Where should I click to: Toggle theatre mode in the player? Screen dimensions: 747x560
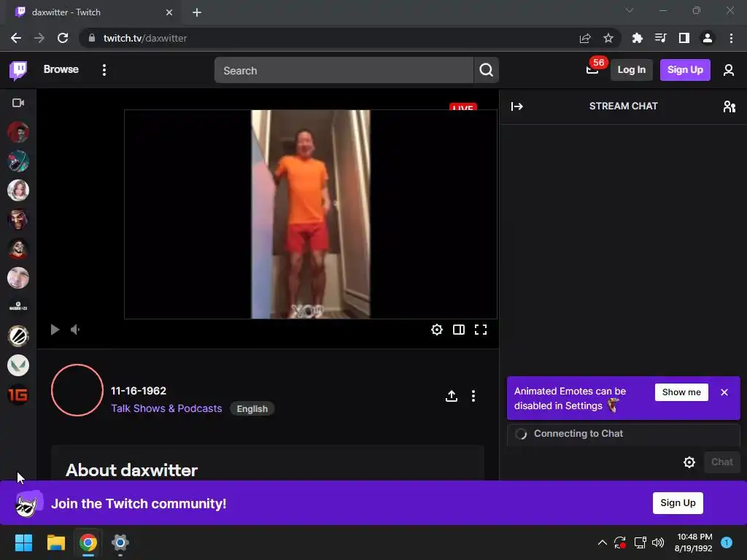point(459,330)
